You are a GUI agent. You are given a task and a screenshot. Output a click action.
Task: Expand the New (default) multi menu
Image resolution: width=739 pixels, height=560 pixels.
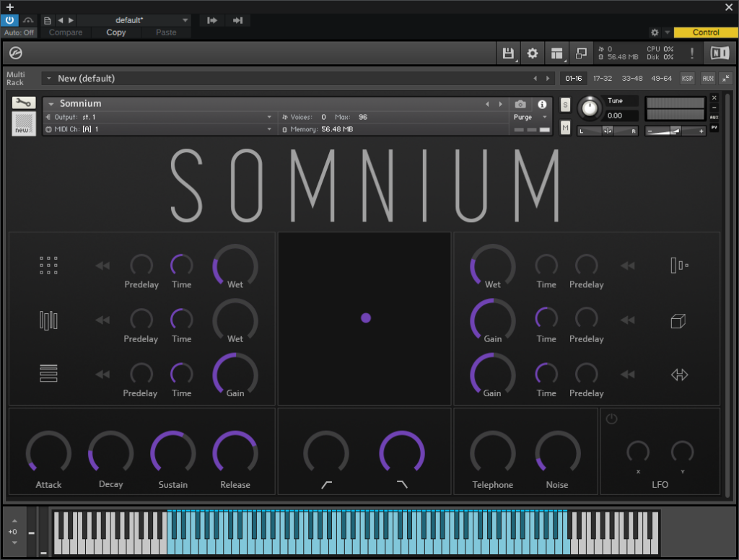[x=49, y=78]
